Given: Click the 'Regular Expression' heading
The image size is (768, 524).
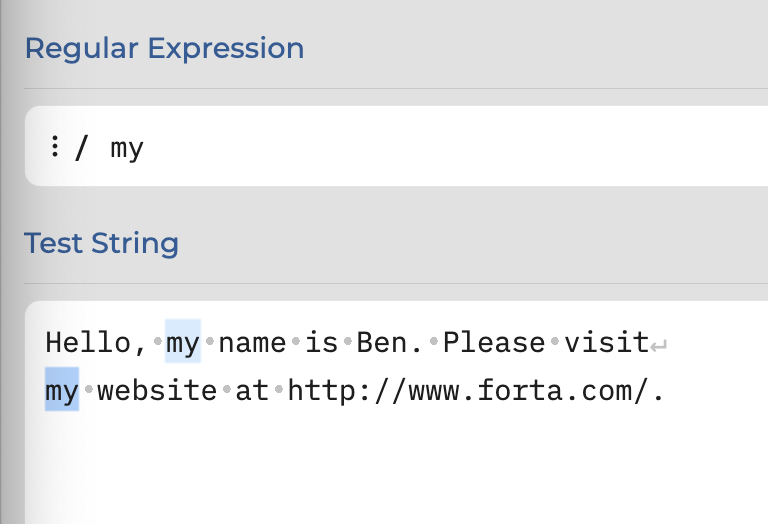Looking at the screenshot, I should tap(165, 48).
